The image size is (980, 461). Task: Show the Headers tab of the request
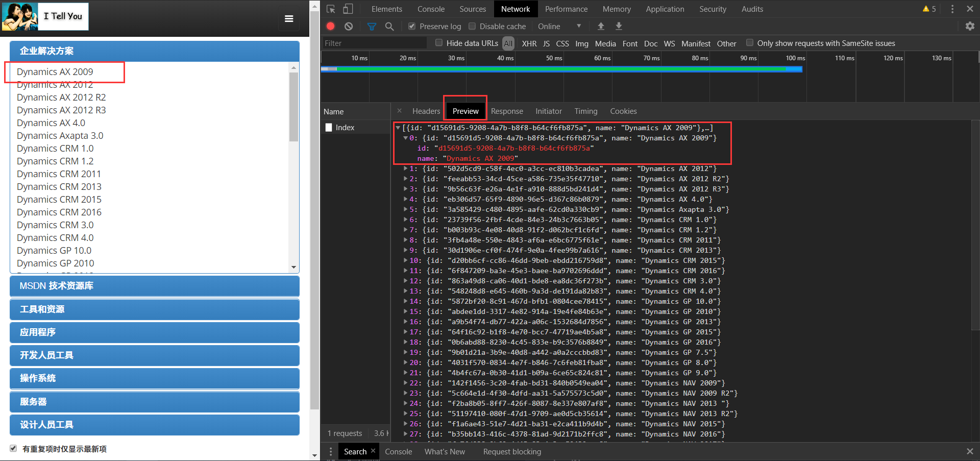tap(426, 111)
